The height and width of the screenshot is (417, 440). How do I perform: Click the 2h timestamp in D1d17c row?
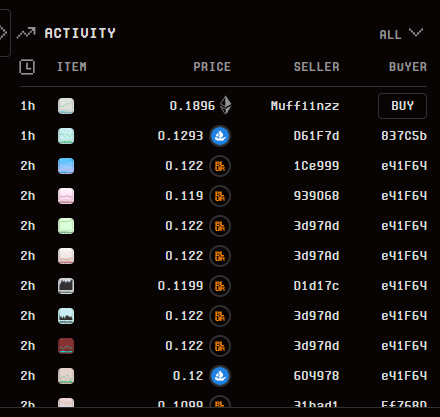28,286
